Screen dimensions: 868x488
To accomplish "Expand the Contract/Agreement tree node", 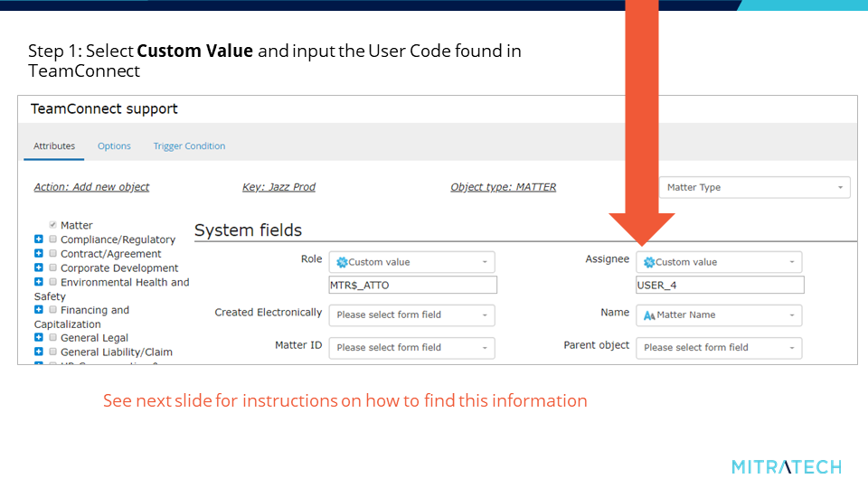I will 38,253.
